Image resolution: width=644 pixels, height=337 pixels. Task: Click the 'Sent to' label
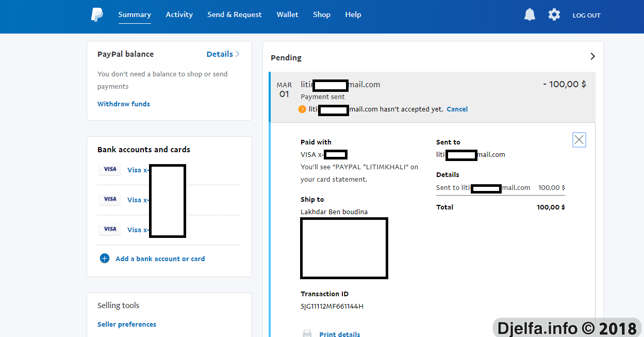[x=448, y=142]
